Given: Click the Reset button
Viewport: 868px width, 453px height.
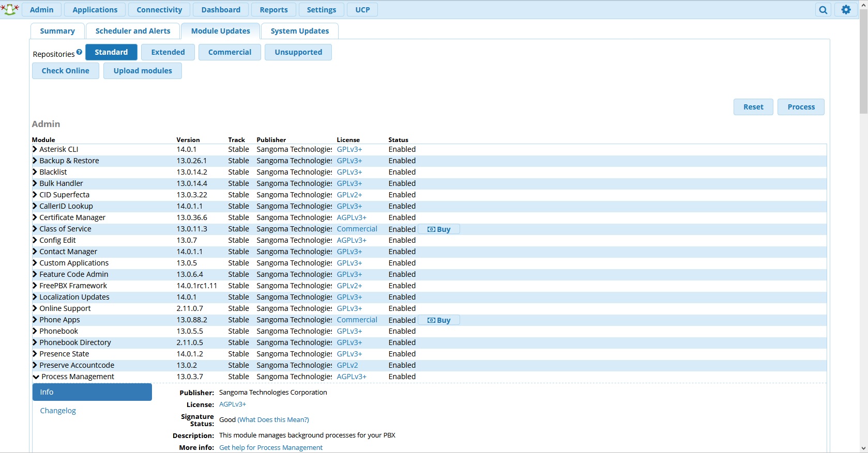Looking at the screenshot, I should (753, 107).
